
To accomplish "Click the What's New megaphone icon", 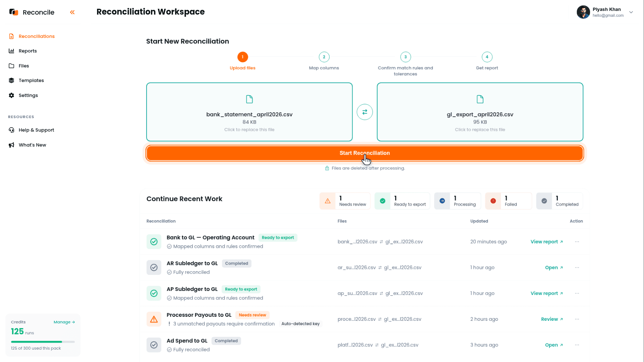I will point(11,145).
